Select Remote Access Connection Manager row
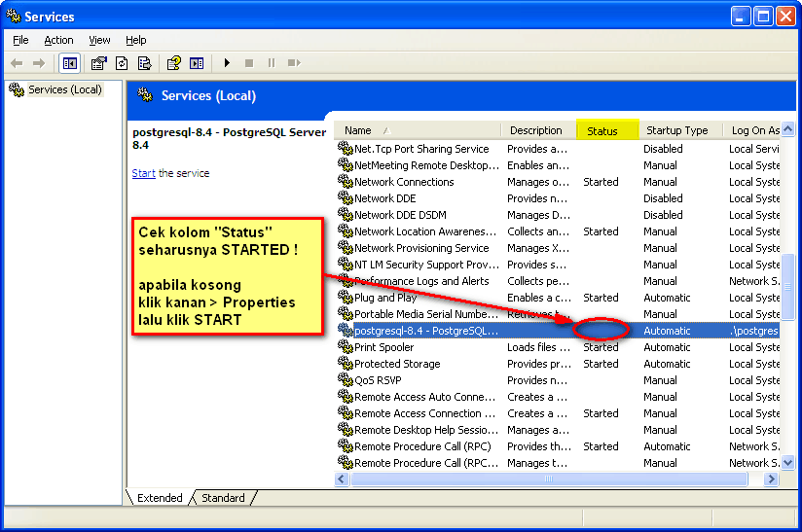The image size is (802, 532). point(558,413)
